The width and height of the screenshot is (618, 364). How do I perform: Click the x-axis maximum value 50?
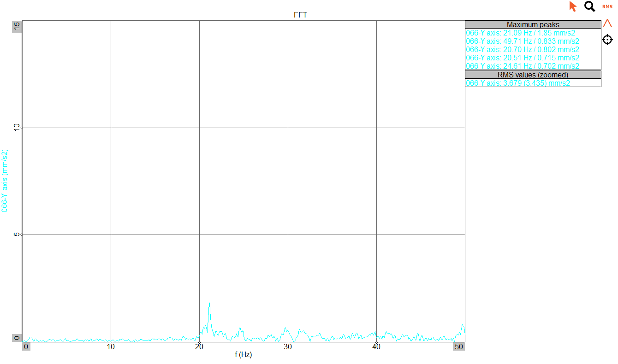tap(459, 346)
